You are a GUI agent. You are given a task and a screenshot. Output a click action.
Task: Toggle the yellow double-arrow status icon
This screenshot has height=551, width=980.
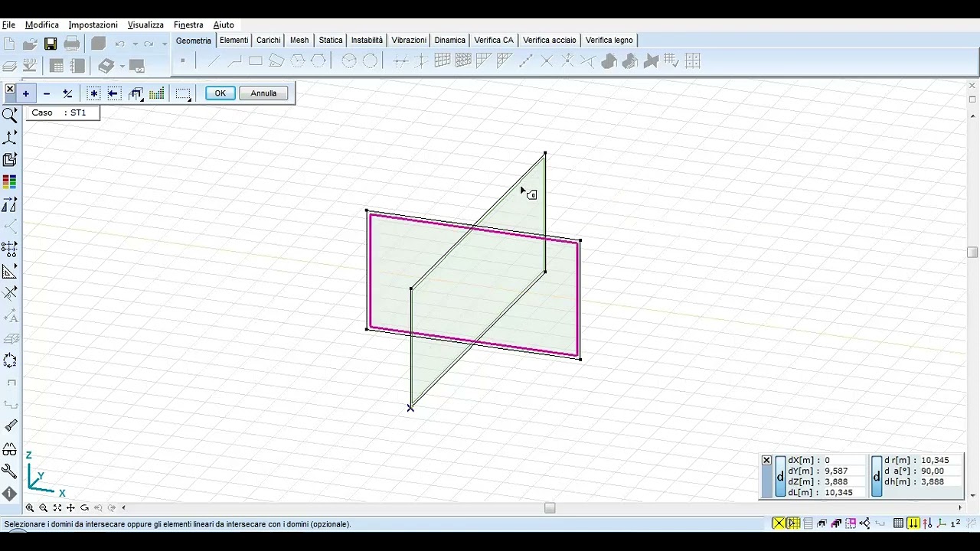[913, 523]
